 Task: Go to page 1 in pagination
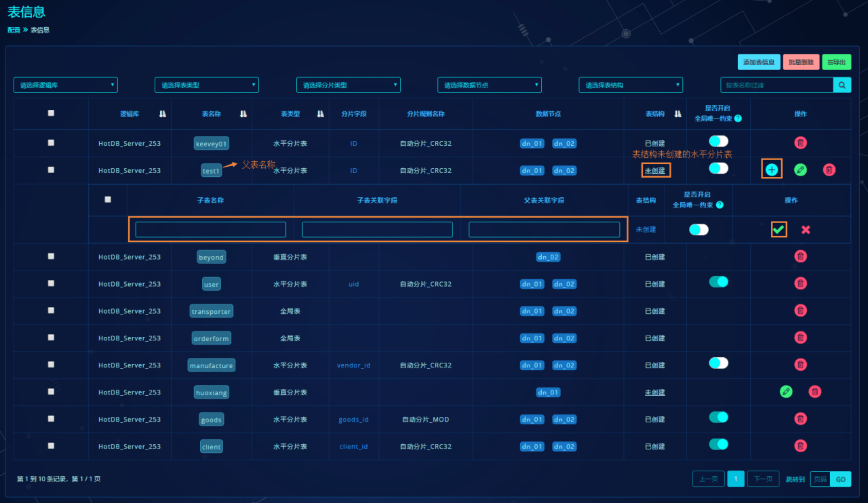(736, 479)
